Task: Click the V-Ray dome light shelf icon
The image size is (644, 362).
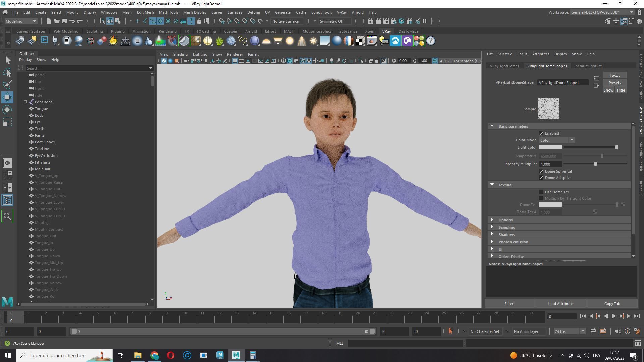Action: pos(266,41)
